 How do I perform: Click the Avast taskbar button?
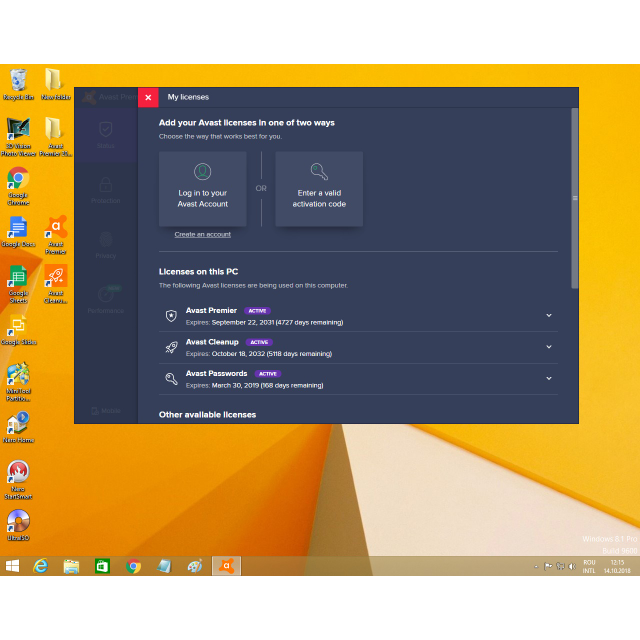point(227,566)
